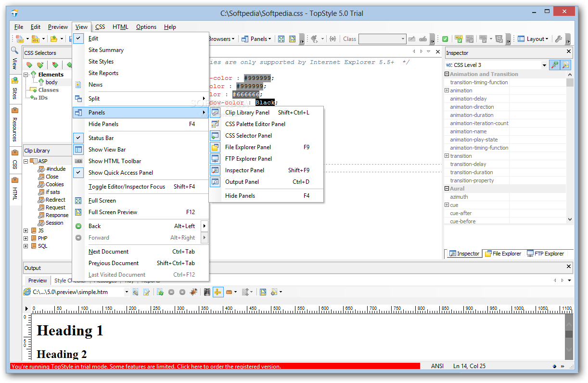This screenshot has height=383, width=588.
Task: Open the Options menu
Action: tap(146, 27)
